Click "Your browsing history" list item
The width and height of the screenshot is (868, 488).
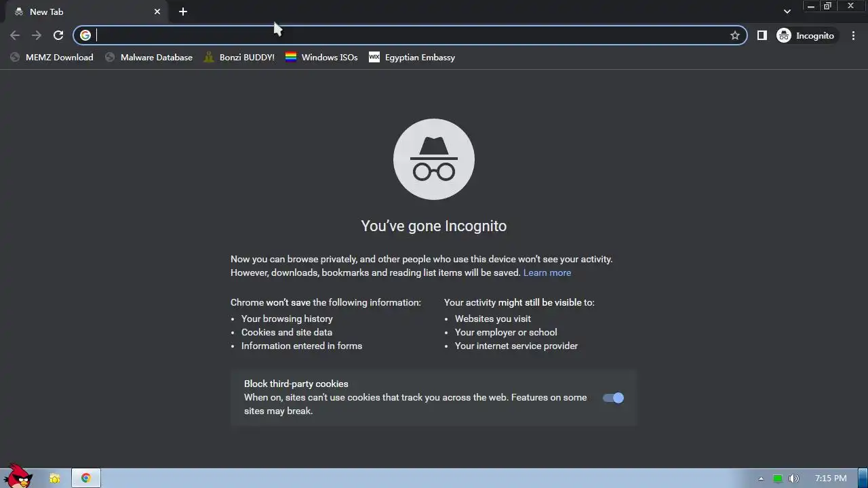(x=287, y=319)
